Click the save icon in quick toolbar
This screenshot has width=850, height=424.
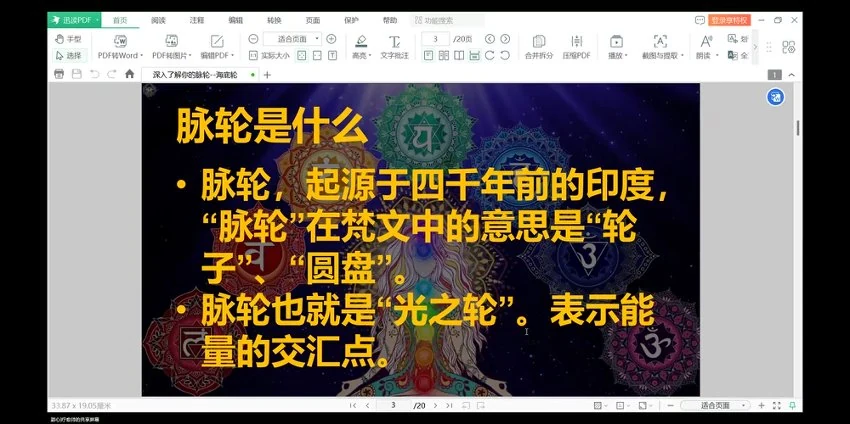(x=76, y=74)
